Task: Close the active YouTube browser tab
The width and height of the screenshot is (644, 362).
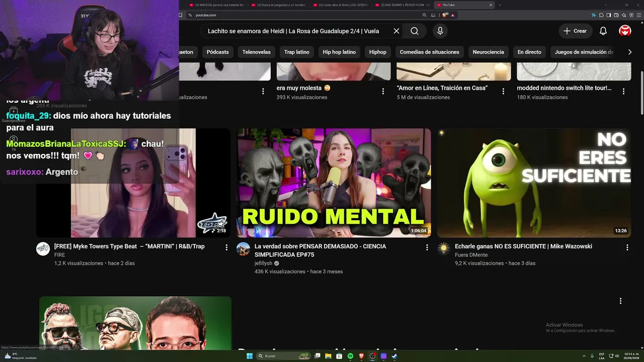Action: click(491, 5)
